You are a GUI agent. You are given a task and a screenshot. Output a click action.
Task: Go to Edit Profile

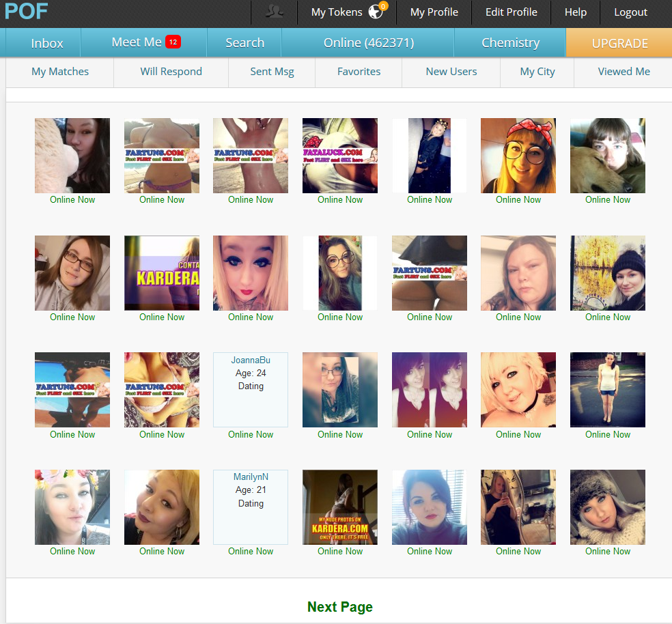point(511,12)
